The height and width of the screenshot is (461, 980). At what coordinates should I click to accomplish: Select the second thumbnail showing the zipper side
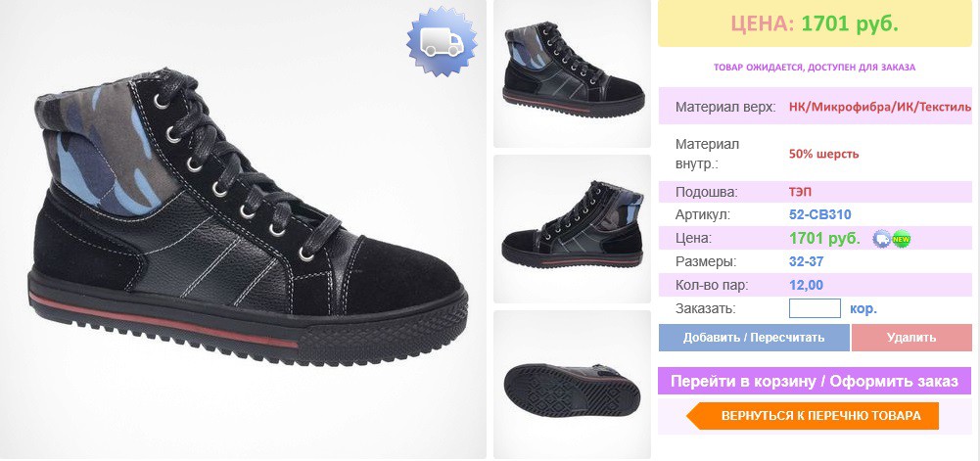(573, 229)
